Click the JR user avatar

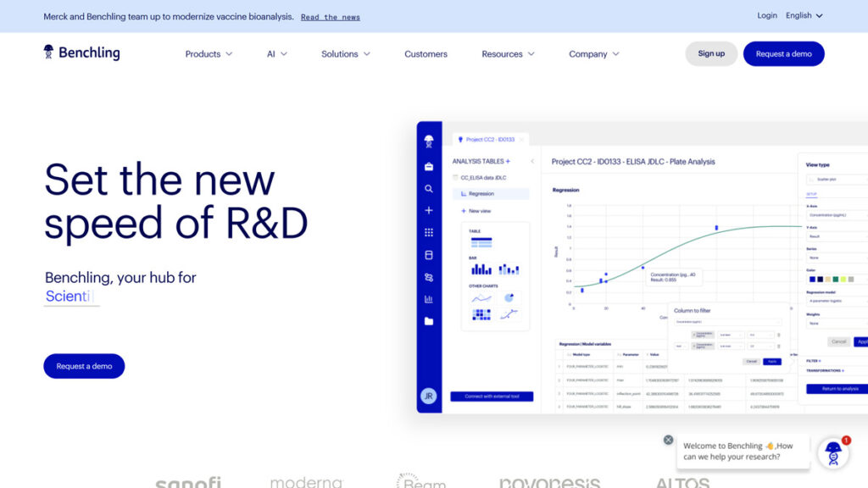429,396
